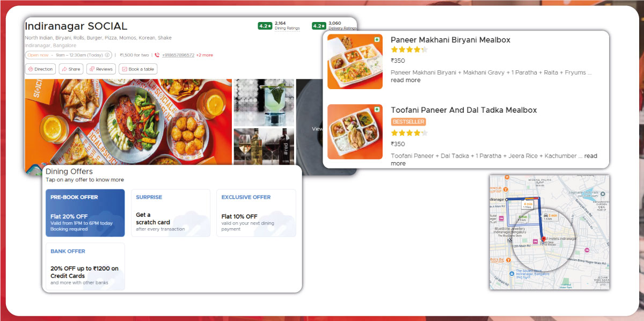Open the info icon beside opening hours
Screen dimensions: 644x321
(x=107, y=55)
